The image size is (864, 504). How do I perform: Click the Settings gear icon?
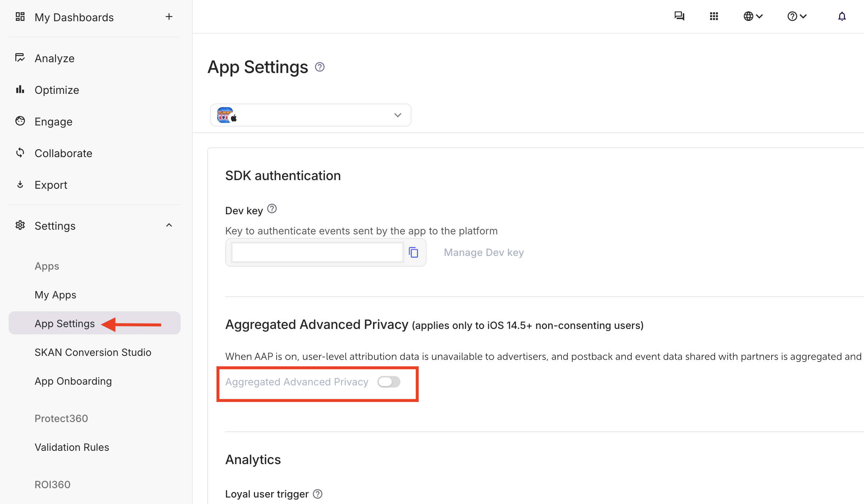20,225
